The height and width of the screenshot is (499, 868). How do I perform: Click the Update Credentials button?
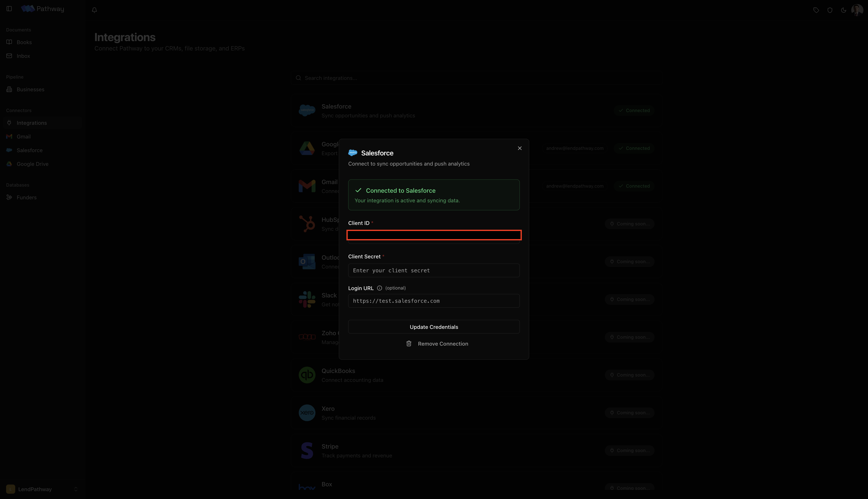[433, 327]
